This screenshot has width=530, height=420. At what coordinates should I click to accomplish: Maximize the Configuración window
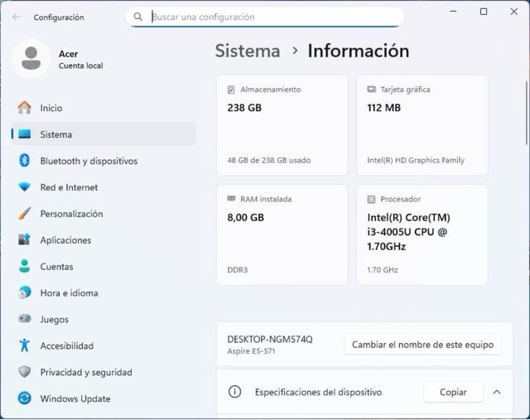(484, 12)
